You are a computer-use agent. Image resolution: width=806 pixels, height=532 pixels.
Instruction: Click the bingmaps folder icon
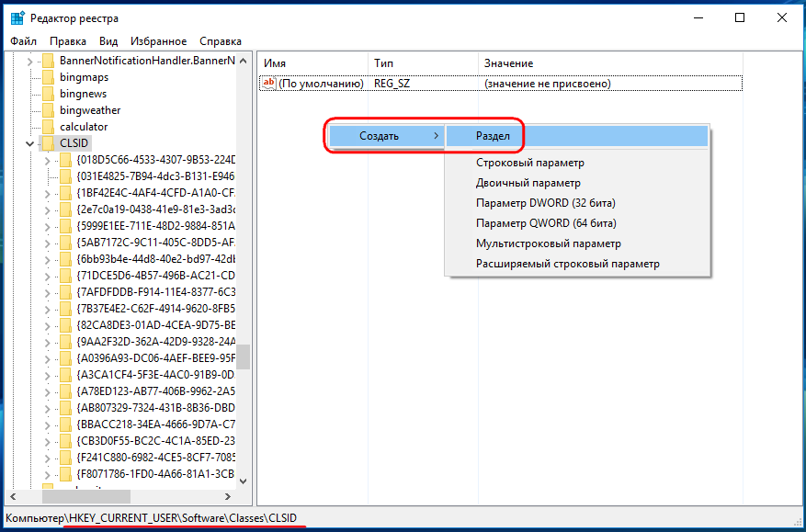click(48, 77)
